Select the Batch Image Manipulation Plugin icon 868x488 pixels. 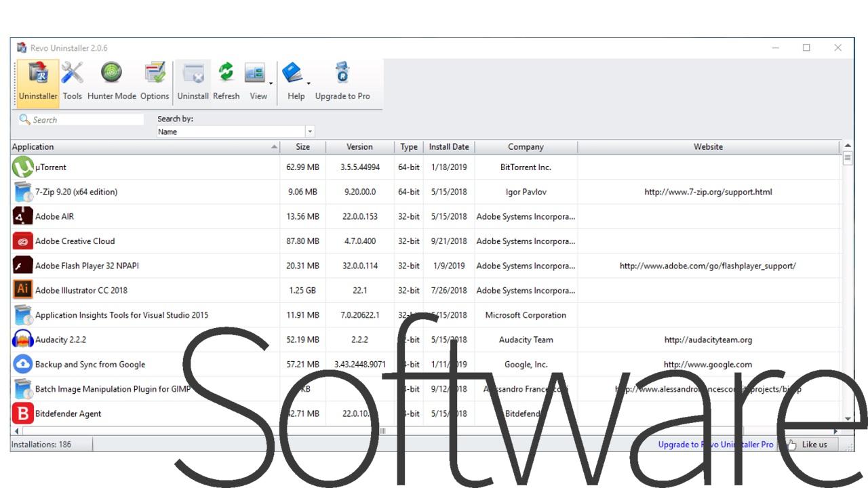point(23,389)
